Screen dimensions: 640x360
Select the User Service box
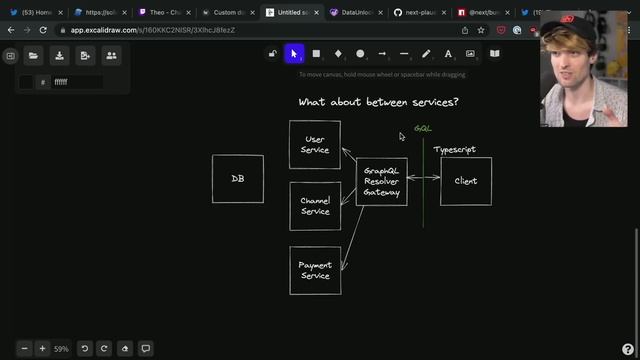(315, 144)
